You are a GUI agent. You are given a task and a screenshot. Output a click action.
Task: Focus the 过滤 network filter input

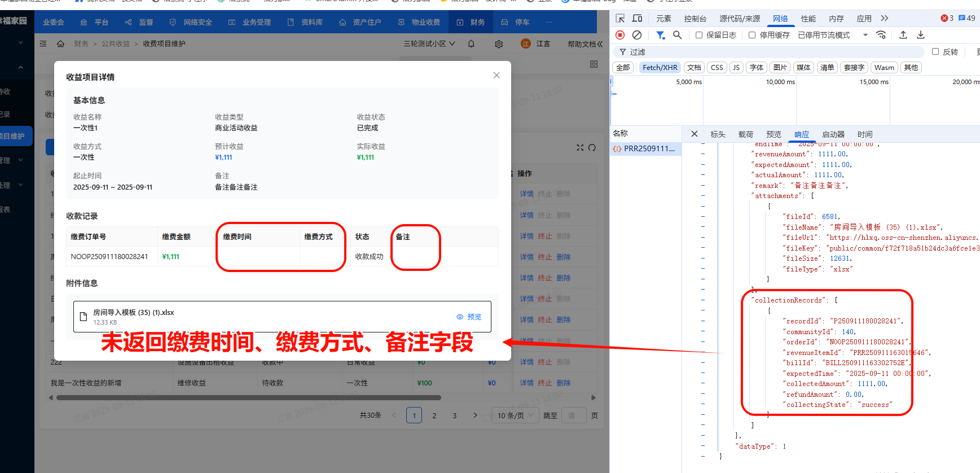pyautogui.click(x=770, y=51)
